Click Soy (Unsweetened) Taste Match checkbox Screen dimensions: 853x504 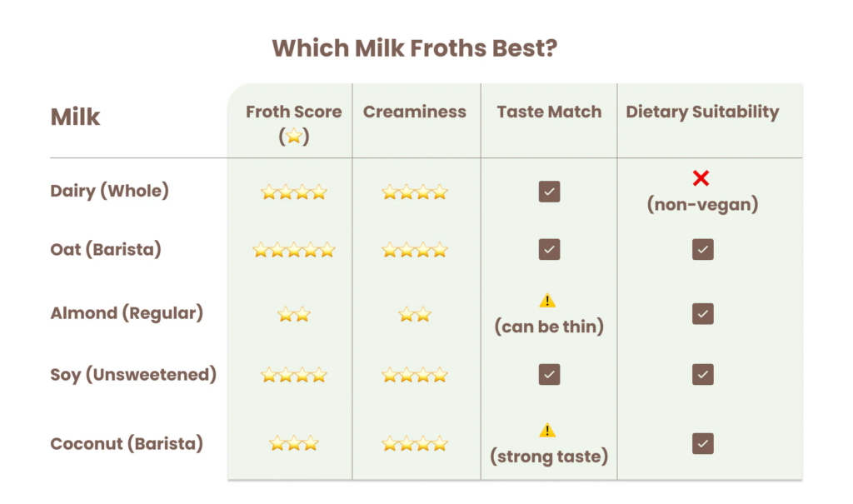click(x=550, y=375)
